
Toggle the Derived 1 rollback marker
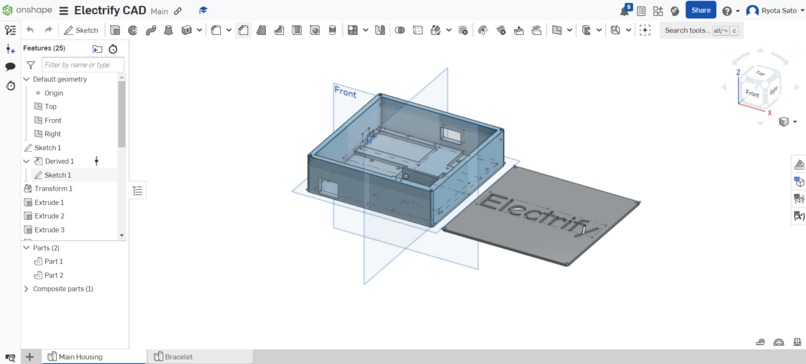[96, 161]
